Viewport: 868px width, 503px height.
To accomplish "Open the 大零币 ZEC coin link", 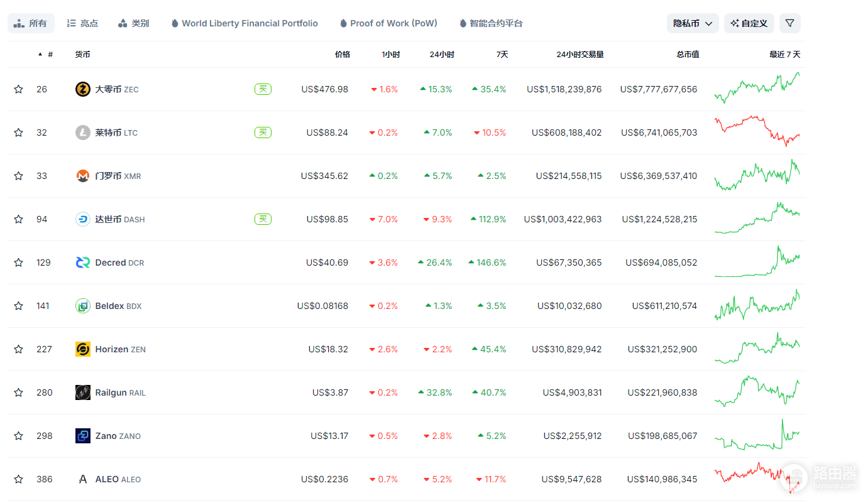I will [x=117, y=89].
